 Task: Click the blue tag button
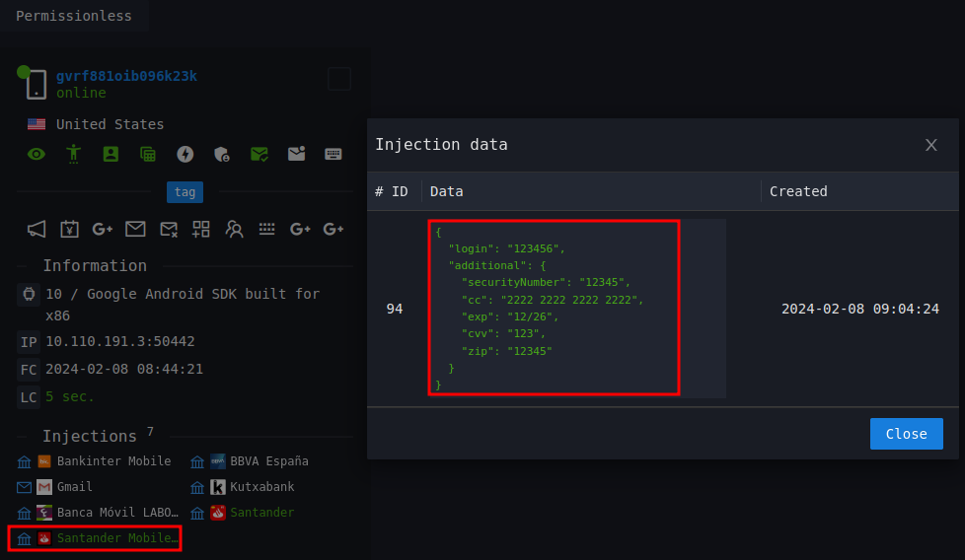(x=185, y=192)
